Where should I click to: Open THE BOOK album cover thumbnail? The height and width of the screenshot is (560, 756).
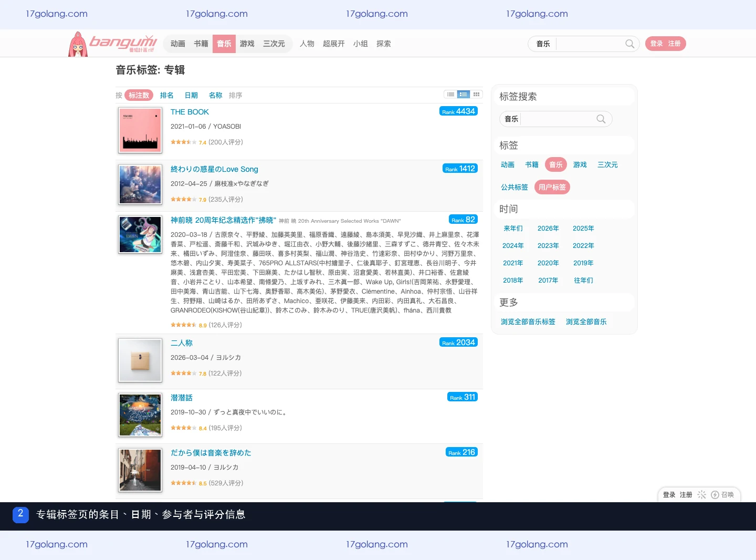(140, 130)
